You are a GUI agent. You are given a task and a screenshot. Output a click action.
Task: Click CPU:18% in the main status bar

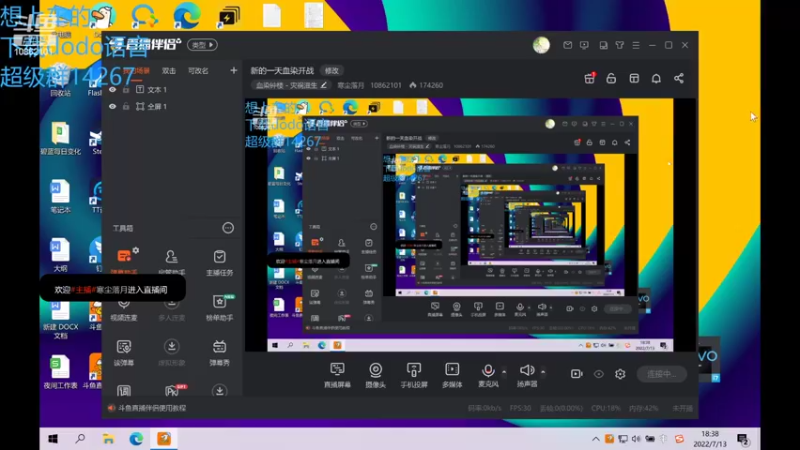click(x=606, y=408)
